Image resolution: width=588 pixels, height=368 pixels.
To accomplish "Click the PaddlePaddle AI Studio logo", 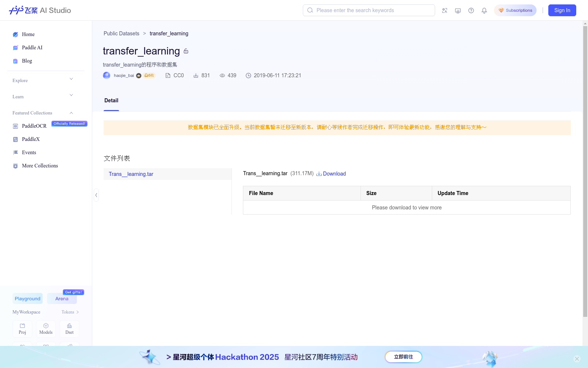I will tap(40, 10).
